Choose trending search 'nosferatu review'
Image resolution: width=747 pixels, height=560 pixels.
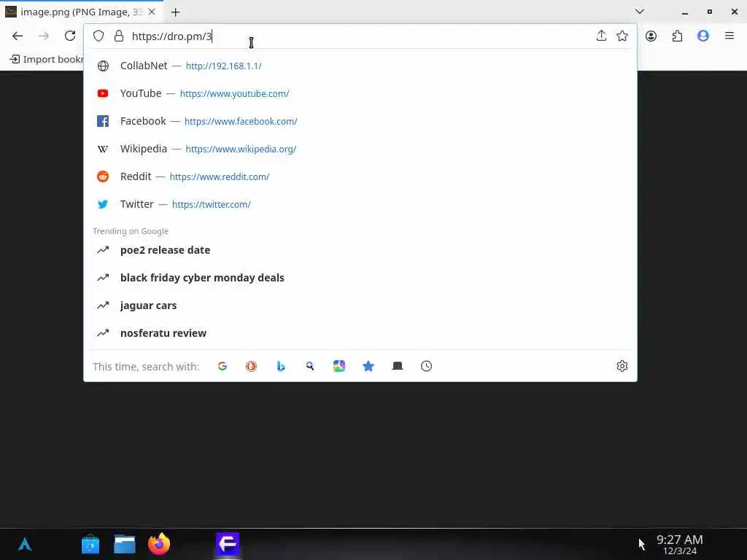point(360,332)
